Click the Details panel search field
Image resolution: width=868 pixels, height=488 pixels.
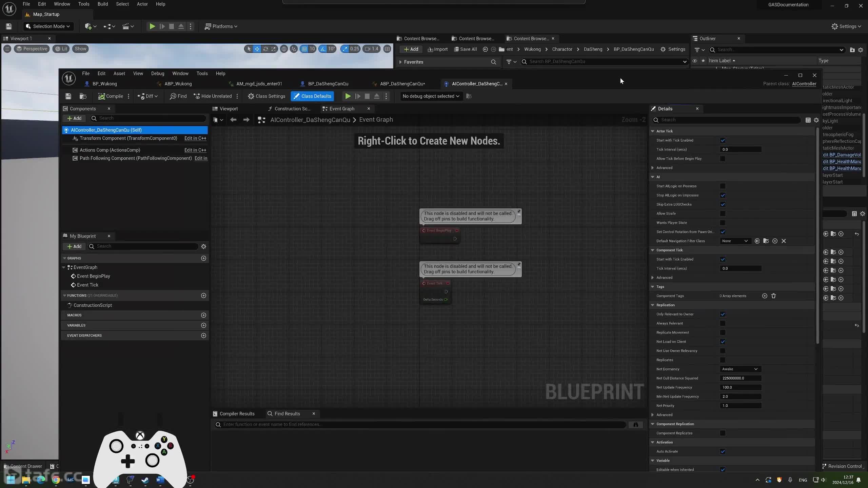[x=727, y=120]
